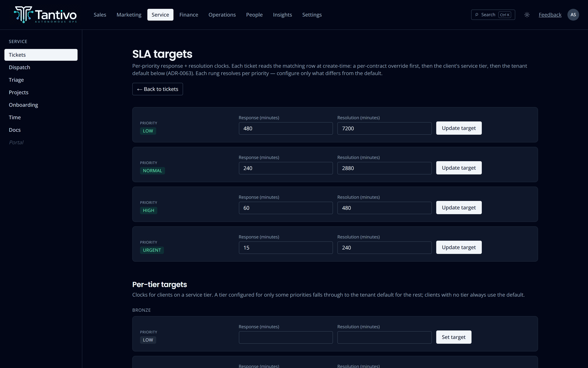Open the People section
This screenshot has height=368, width=588.
pyautogui.click(x=254, y=15)
